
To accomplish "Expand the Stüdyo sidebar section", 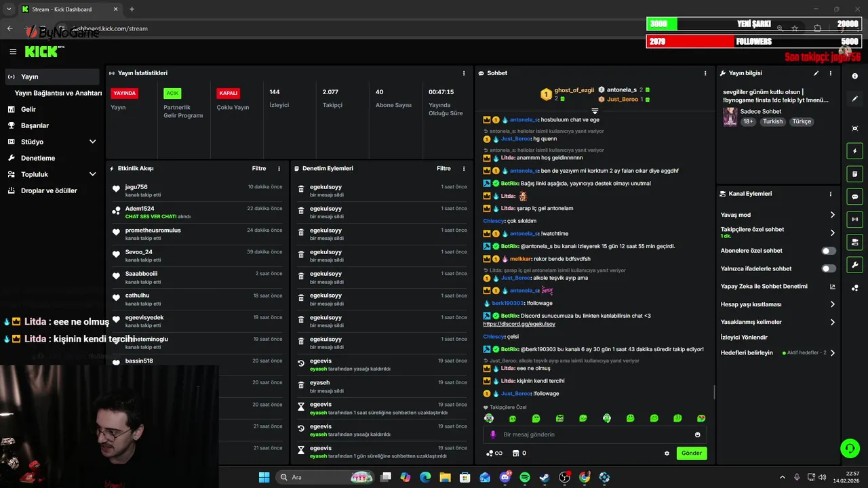I will coord(93,142).
